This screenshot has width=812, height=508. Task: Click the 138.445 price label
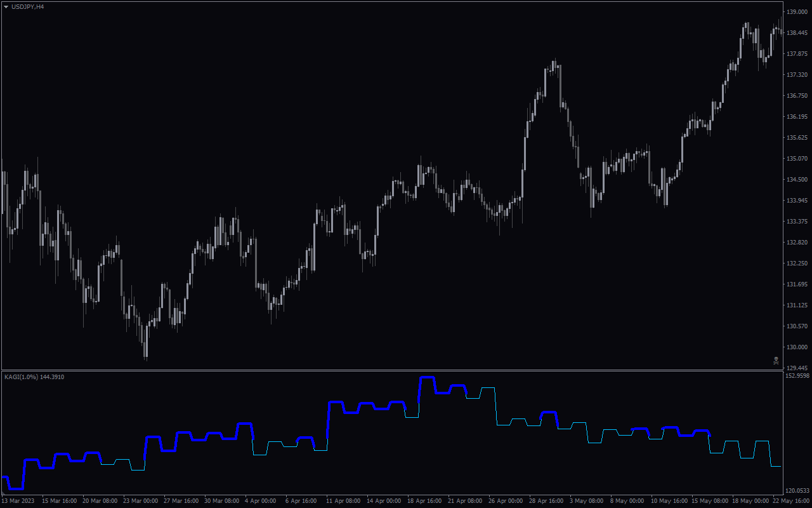(x=797, y=33)
